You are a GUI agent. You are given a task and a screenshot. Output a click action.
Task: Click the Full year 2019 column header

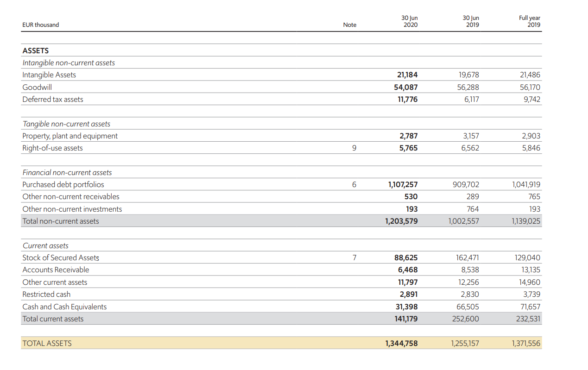[530, 21]
